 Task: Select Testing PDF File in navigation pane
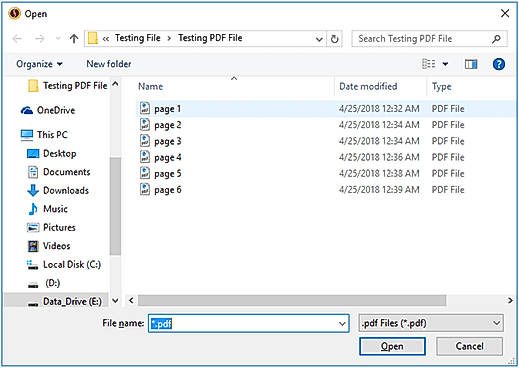[68, 86]
